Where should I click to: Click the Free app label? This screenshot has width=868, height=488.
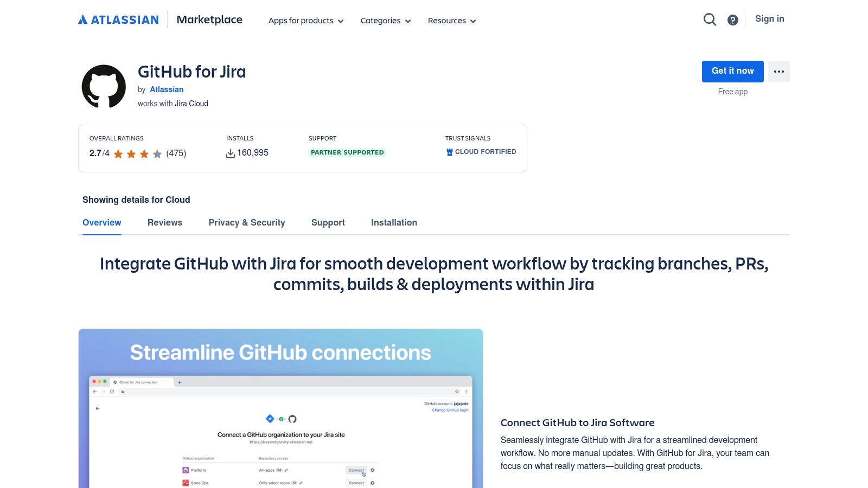733,92
